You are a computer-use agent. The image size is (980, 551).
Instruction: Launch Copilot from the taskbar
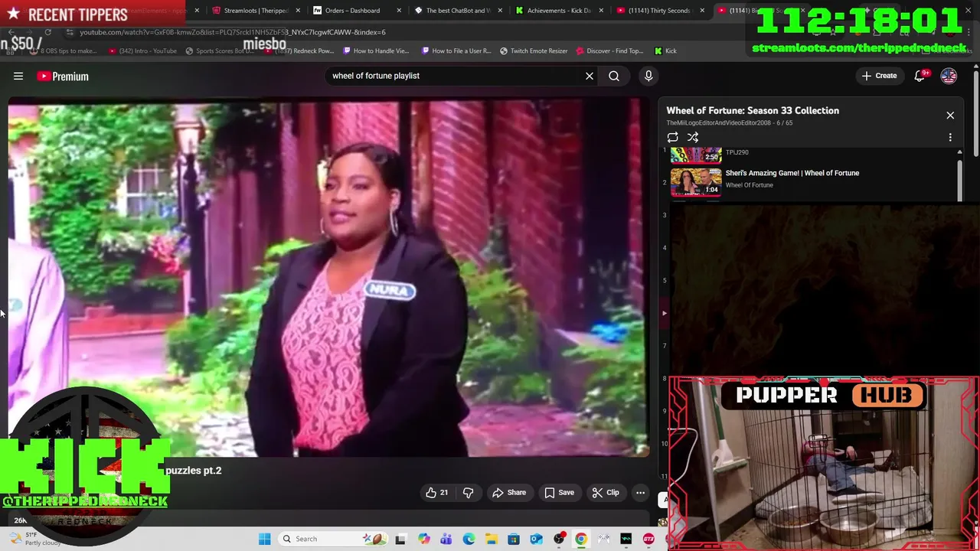[x=423, y=539]
